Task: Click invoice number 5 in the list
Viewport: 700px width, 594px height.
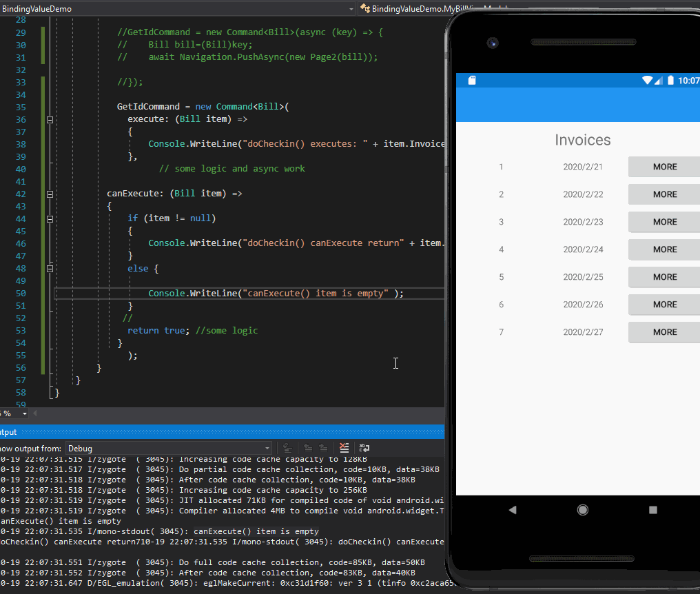Action: [502, 277]
